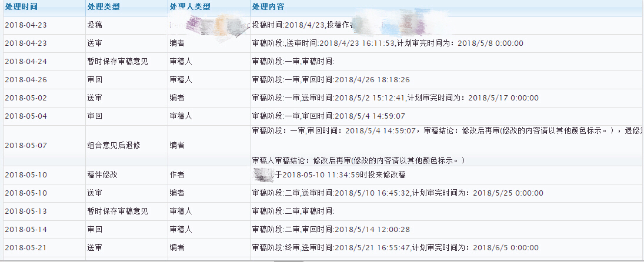Select date 2018-05-10 in the 稿件修改 row
The width and height of the screenshot is (644, 262).
coord(26,174)
